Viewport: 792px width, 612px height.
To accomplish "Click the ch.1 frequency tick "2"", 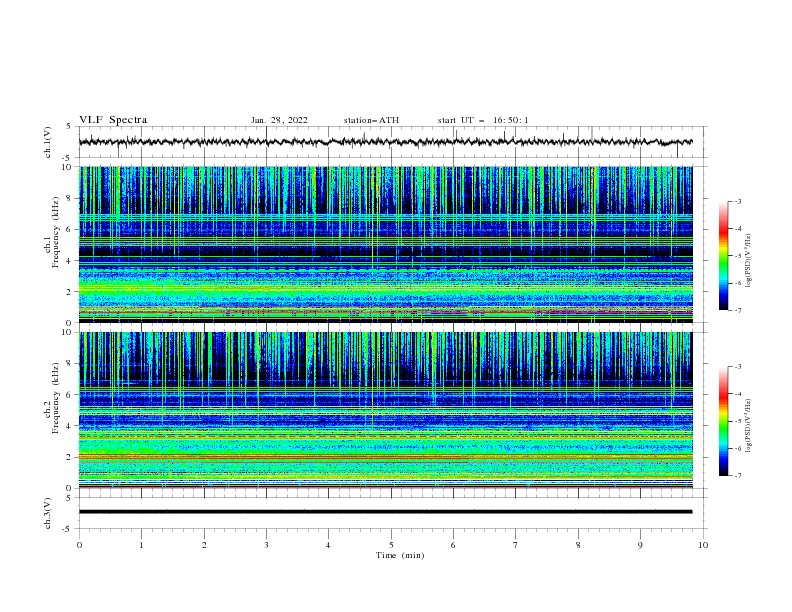I will click(70, 292).
